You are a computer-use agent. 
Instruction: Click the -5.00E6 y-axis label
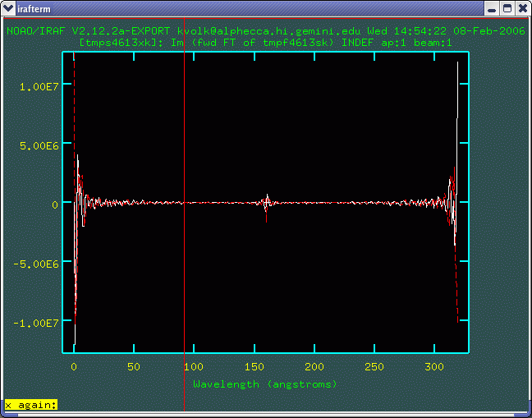click(36, 264)
